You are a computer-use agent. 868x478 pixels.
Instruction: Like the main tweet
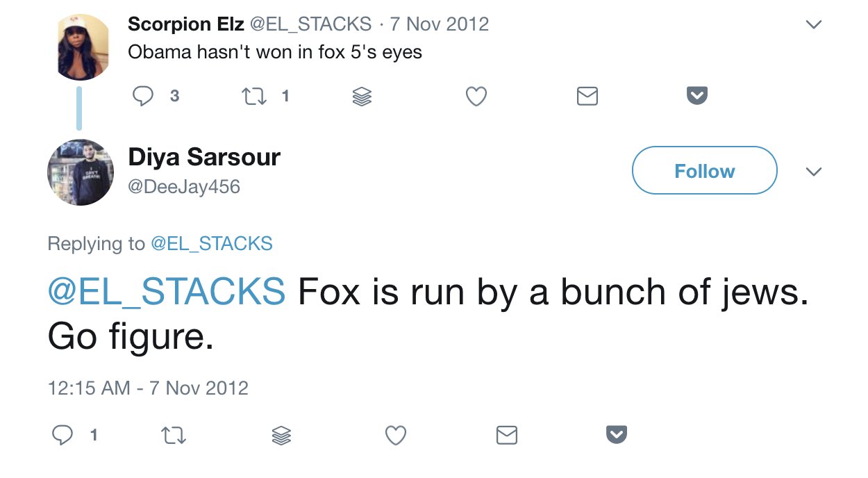395,436
